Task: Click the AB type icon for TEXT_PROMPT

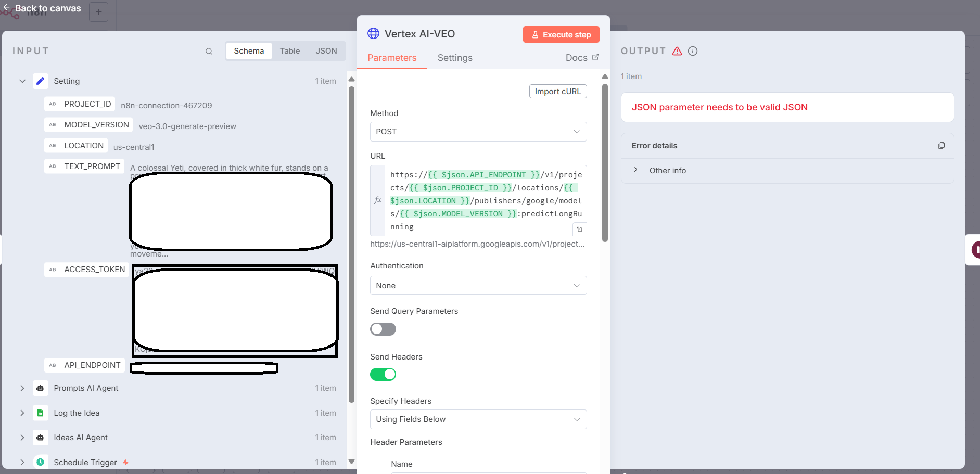Action: (53, 166)
